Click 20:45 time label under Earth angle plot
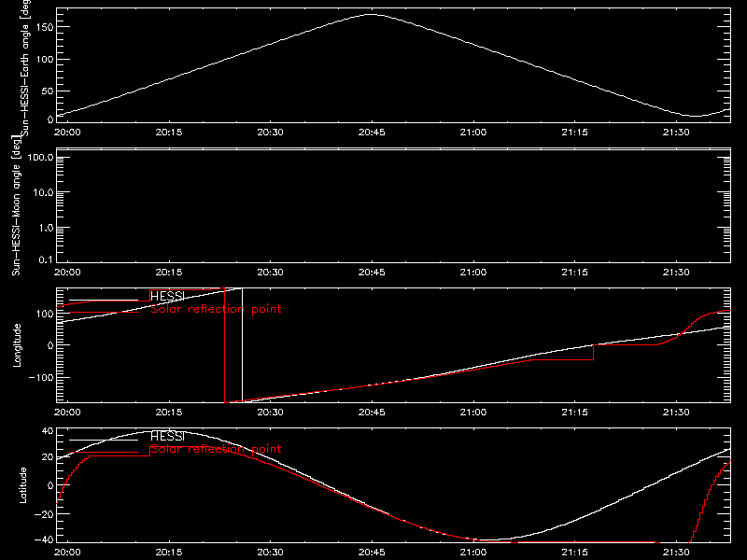The image size is (747, 560). click(372, 132)
